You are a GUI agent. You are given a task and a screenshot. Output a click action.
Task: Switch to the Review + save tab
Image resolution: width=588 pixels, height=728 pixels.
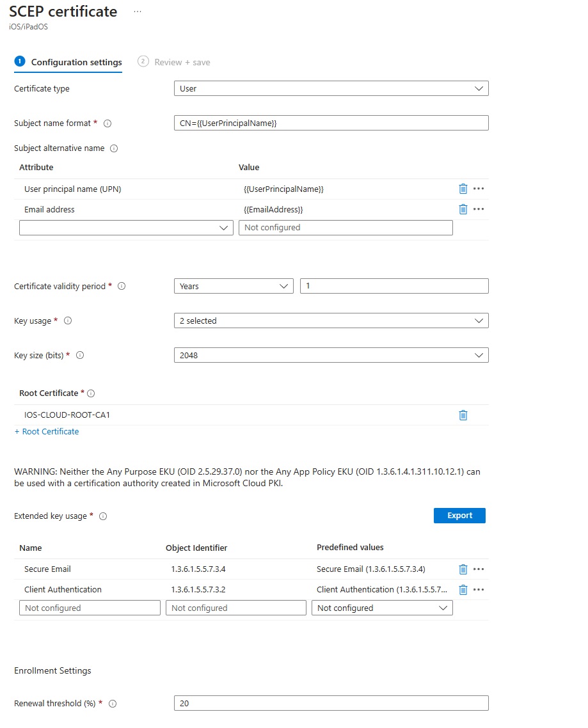tap(174, 61)
